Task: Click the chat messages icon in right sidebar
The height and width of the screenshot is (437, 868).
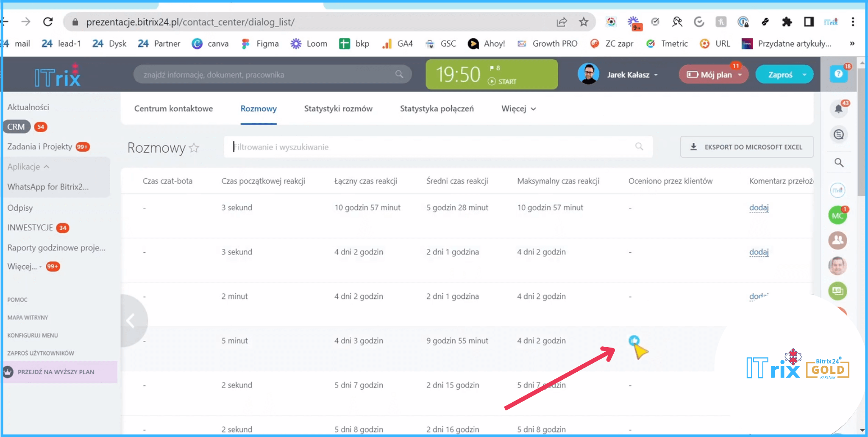Action: coord(838,135)
